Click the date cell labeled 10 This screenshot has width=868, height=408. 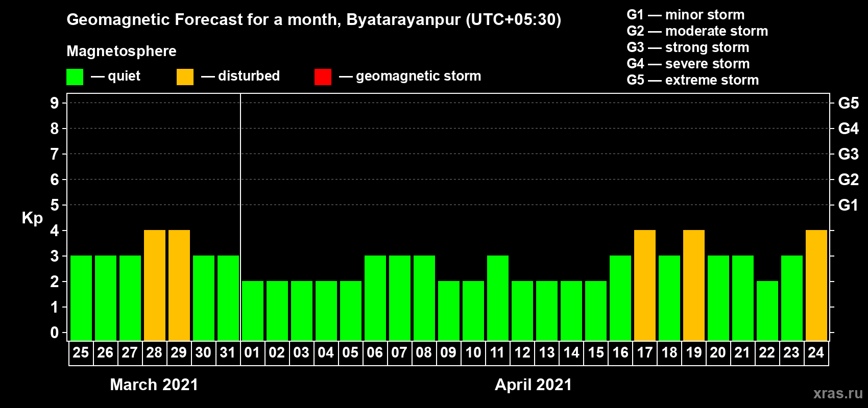(x=473, y=353)
